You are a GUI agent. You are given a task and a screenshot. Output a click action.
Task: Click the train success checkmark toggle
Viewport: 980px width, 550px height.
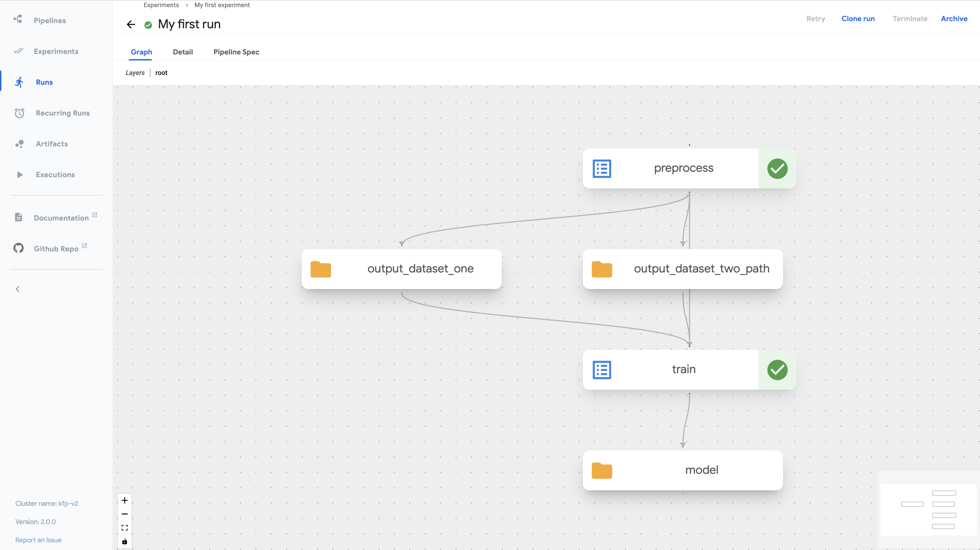(x=777, y=370)
